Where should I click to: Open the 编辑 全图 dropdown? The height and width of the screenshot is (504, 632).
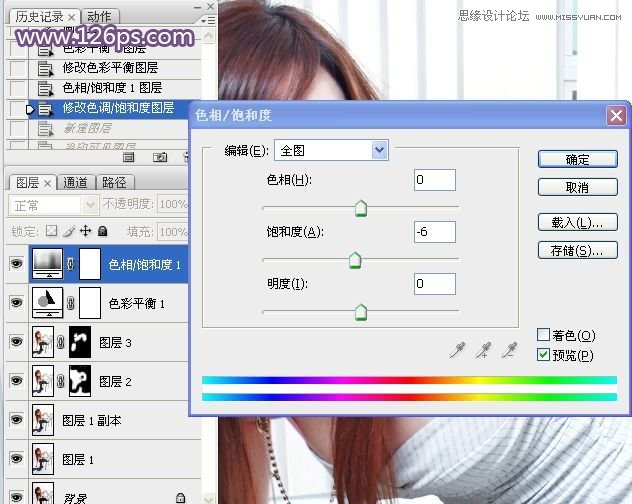tap(331, 150)
